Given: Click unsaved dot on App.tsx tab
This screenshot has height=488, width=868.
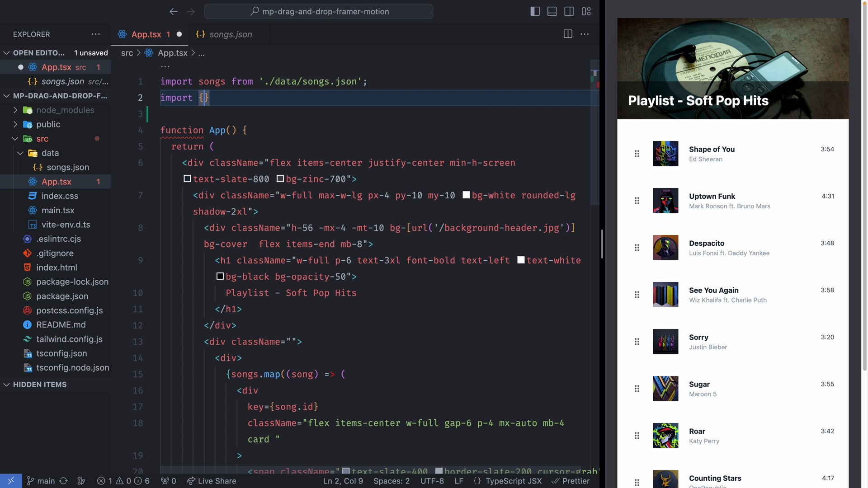Looking at the screenshot, I should [x=179, y=34].
